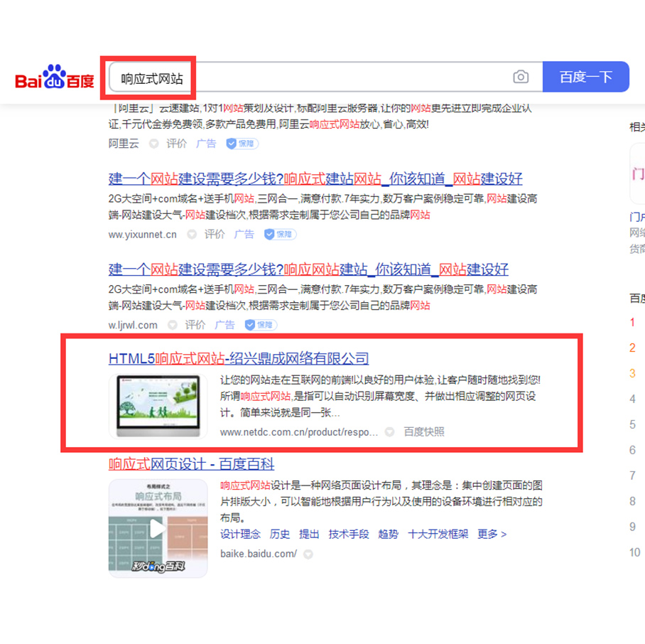Open HTML5响应式网站-绍兴鼎成网络有限公司 result

[239, 359]
